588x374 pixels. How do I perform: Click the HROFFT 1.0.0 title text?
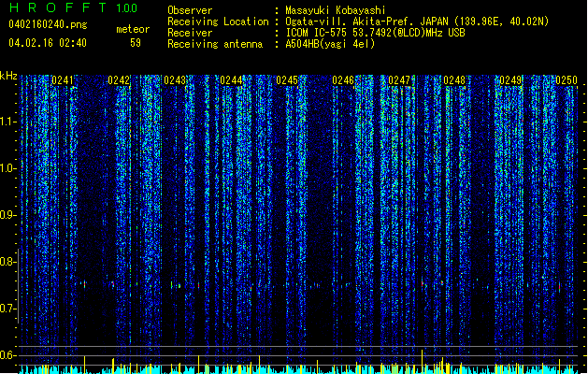coord(73,7)
